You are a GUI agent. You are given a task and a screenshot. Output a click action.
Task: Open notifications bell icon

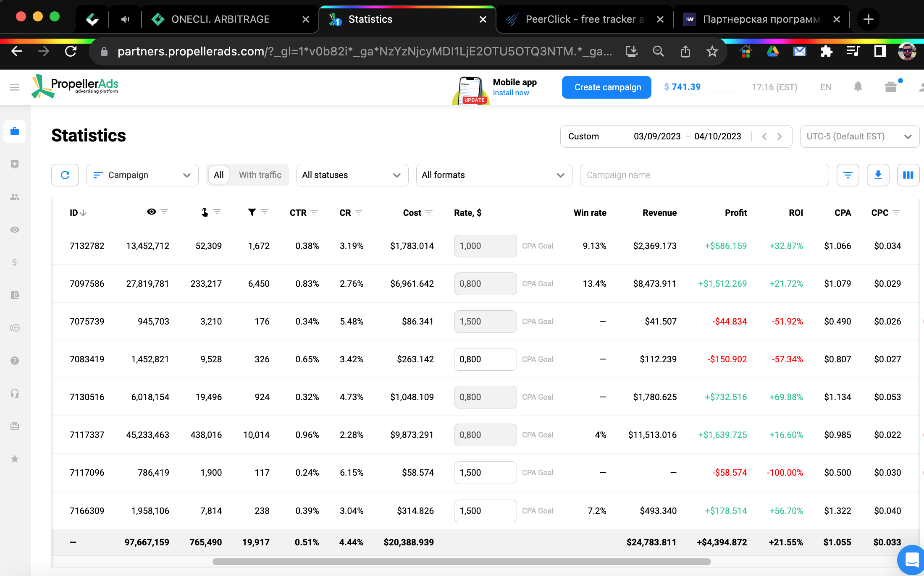click(x=858, y=87)
